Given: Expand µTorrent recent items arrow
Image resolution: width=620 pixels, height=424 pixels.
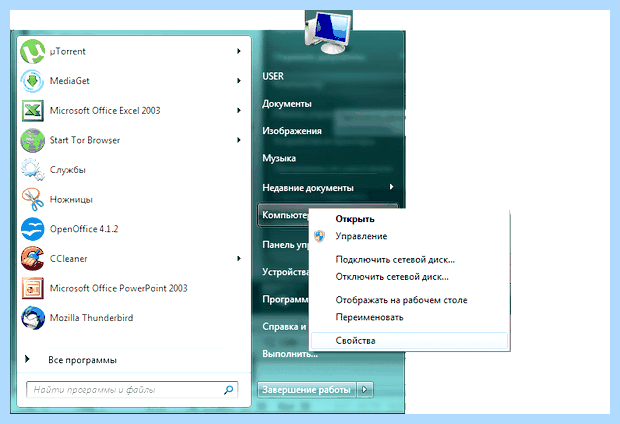Looking at the screenshot, I should click(x=239, y=51).
